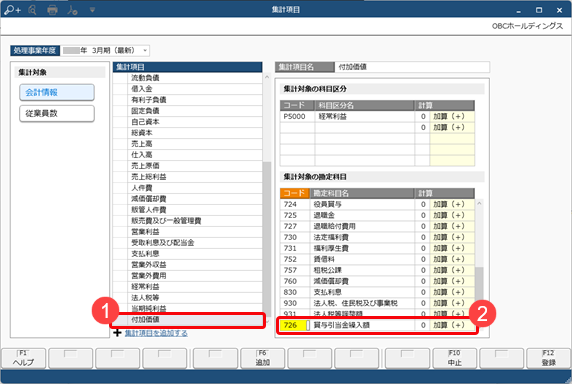Screen dimensions: 572x384
Task: Select 固定負債 in the 集計項目 list
Action: pyautogui.click(x=188, y=110)
